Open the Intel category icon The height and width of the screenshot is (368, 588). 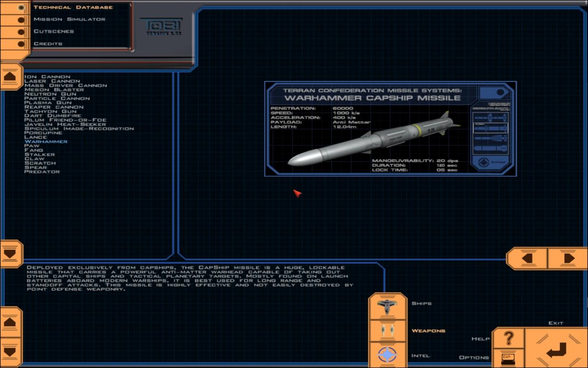pos(388,355)
